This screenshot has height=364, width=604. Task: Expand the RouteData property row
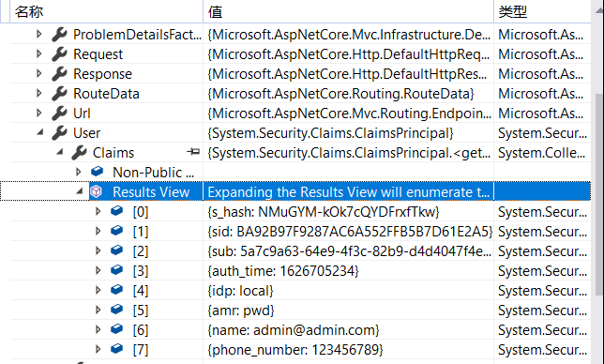click(x=38, y=93)
